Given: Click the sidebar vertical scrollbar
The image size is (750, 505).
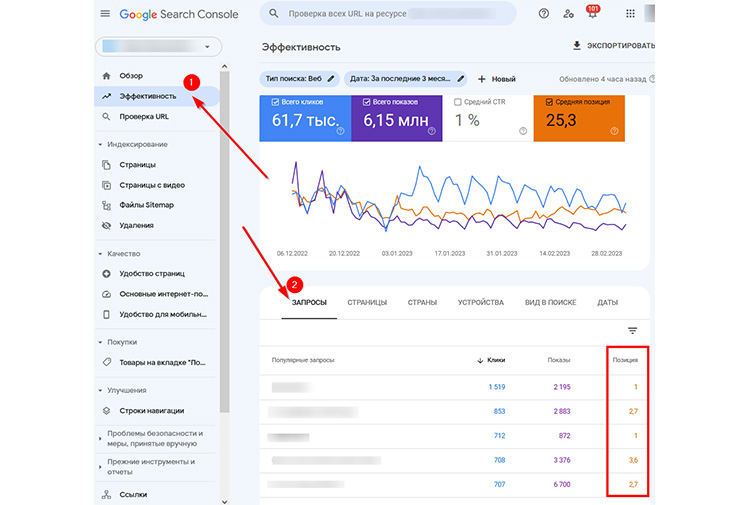Looking at the screenshot, I should [x=225, y=250].
